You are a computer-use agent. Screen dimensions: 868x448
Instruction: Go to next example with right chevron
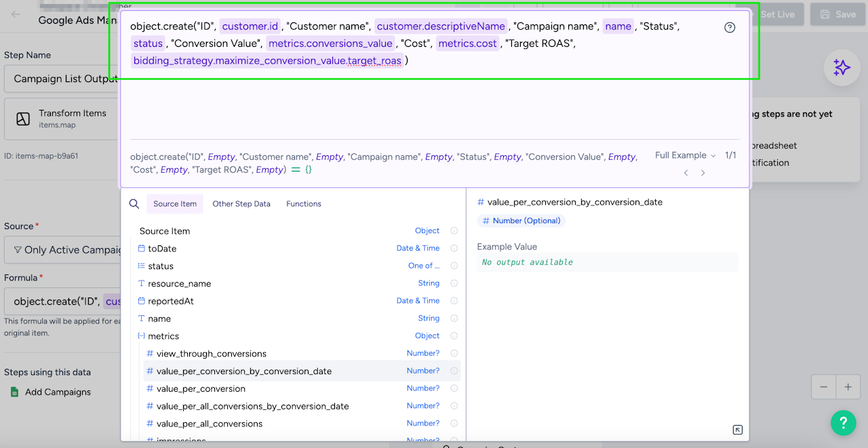[x=703, y=173]
